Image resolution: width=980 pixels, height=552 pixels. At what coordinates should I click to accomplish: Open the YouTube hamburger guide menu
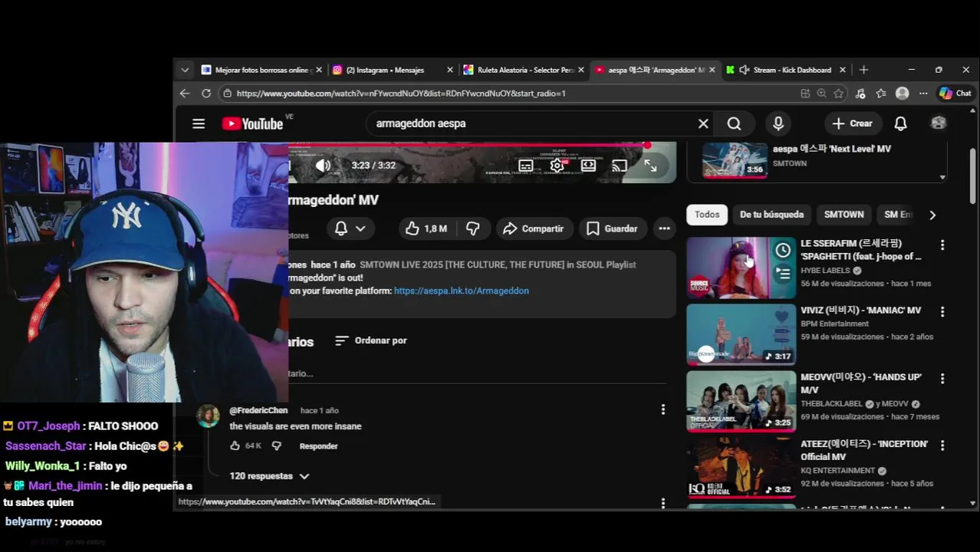tap(199, 123)
